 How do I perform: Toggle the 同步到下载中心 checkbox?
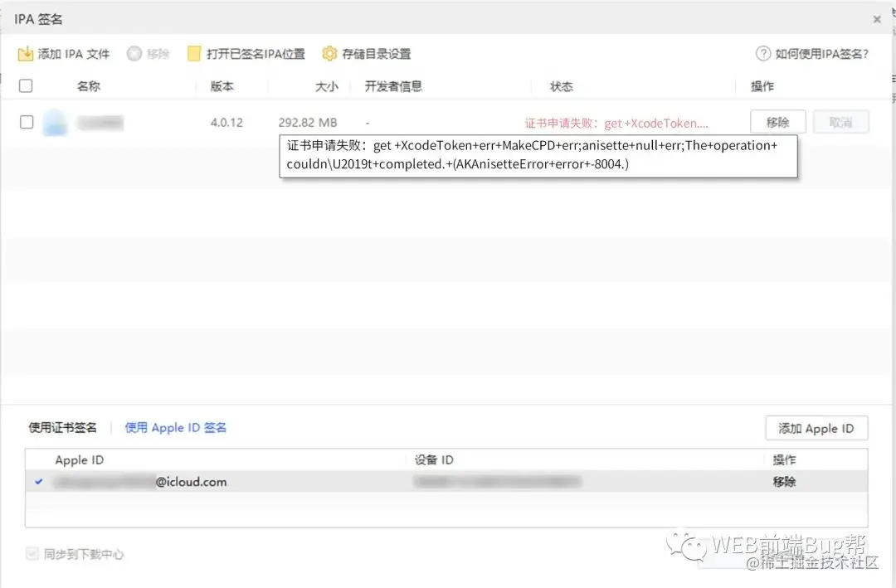click(x=32, y=553)
